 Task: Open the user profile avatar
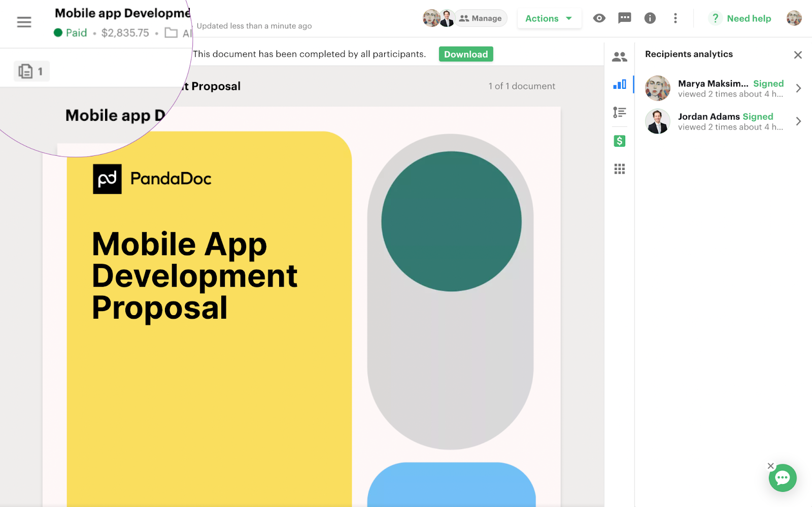coord(794,18)
